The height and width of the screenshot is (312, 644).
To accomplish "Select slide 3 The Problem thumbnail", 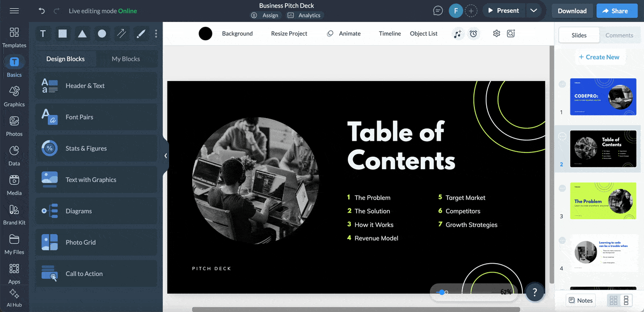I will 603,201.
